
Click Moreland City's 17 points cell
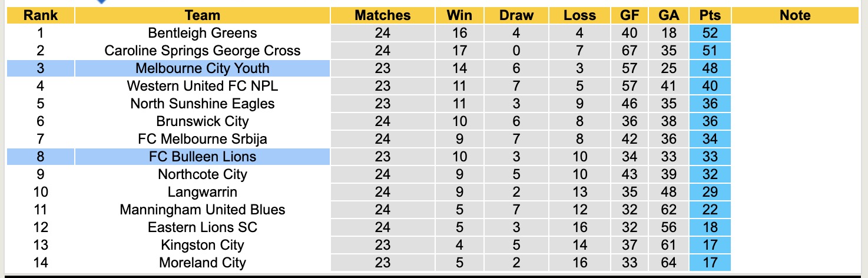[710, 263]
